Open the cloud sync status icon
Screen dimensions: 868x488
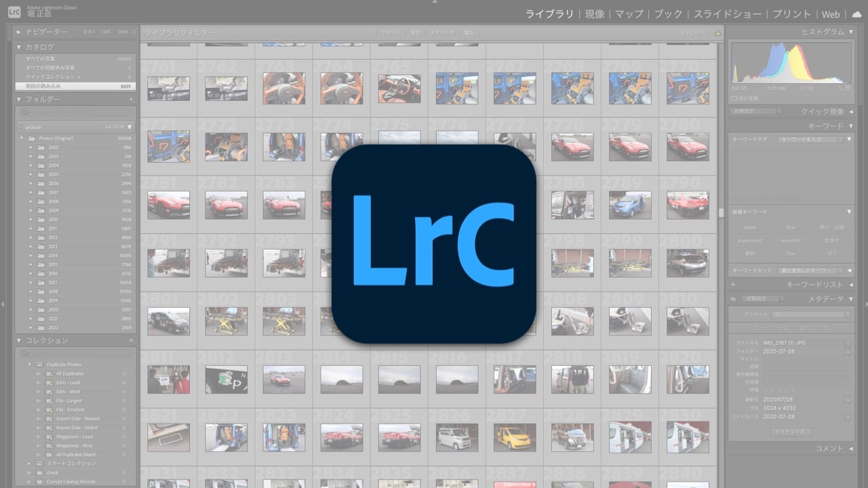[x=856, y=14]
